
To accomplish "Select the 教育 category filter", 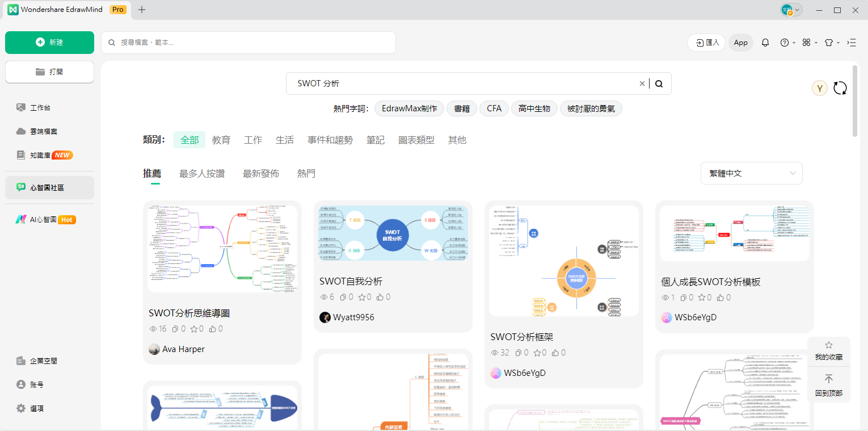I will pos(221,140).
